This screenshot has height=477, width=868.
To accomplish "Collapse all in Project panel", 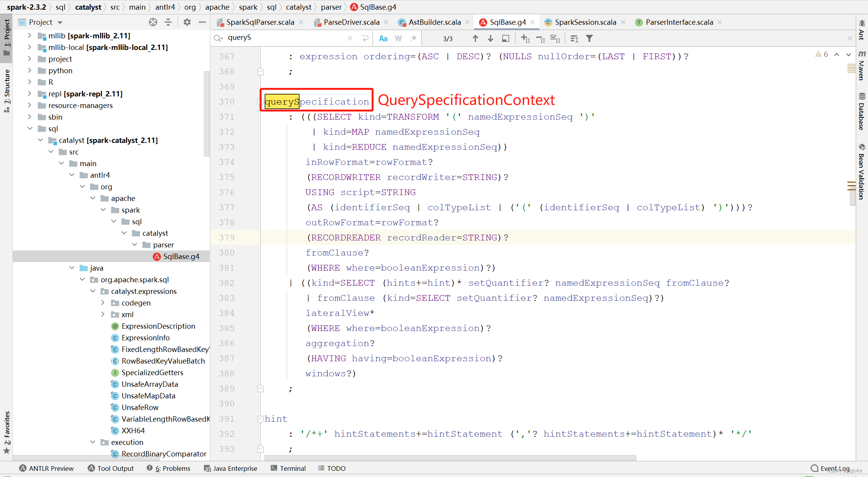I will click(168, 22).
